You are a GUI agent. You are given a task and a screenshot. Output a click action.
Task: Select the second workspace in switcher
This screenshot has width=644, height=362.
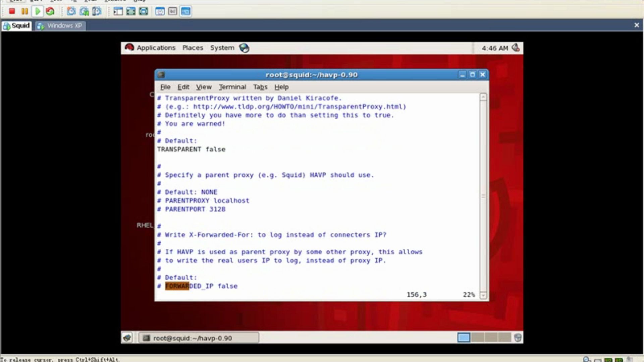(x=478, y=338)
